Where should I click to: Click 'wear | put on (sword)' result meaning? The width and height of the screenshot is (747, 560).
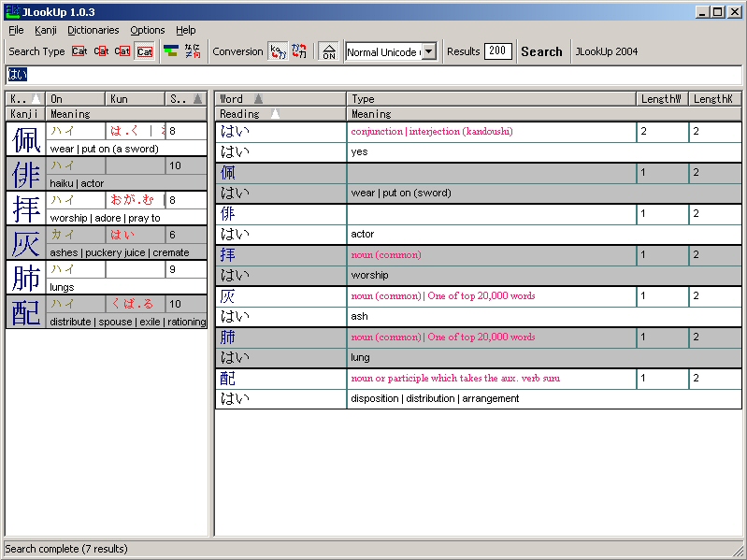click(x=401, y=193)
